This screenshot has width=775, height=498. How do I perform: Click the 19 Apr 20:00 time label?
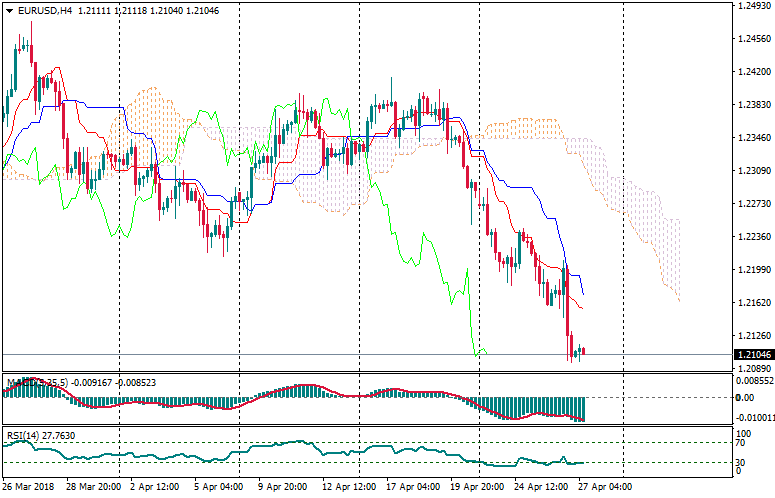pos(474,487)
